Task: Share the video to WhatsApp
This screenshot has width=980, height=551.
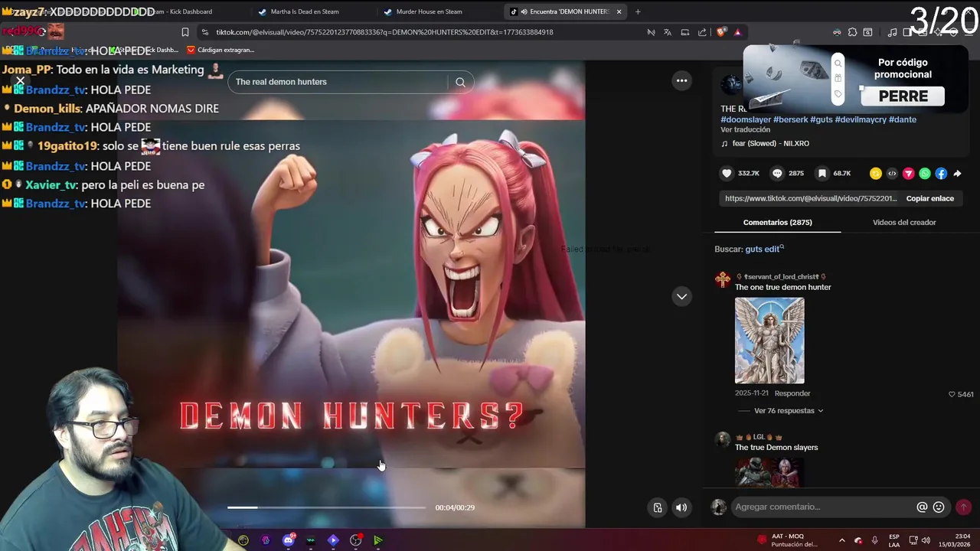Action: coord(925,174)
